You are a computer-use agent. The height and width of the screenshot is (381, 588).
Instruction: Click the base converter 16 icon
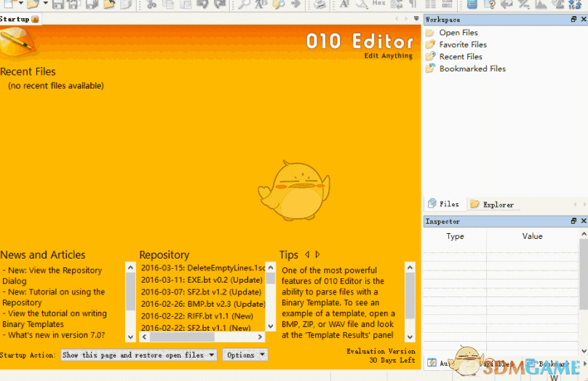[x=574, y=4]
